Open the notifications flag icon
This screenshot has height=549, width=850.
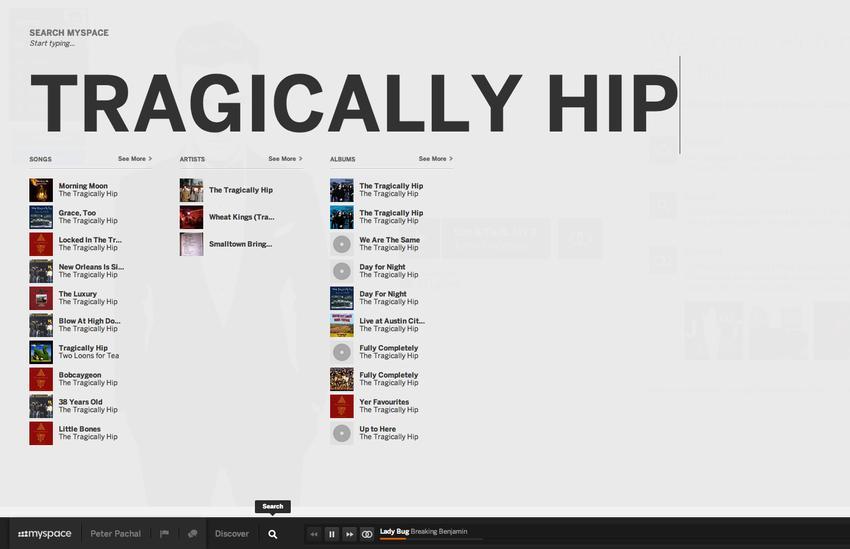click(x=164, y=534)
